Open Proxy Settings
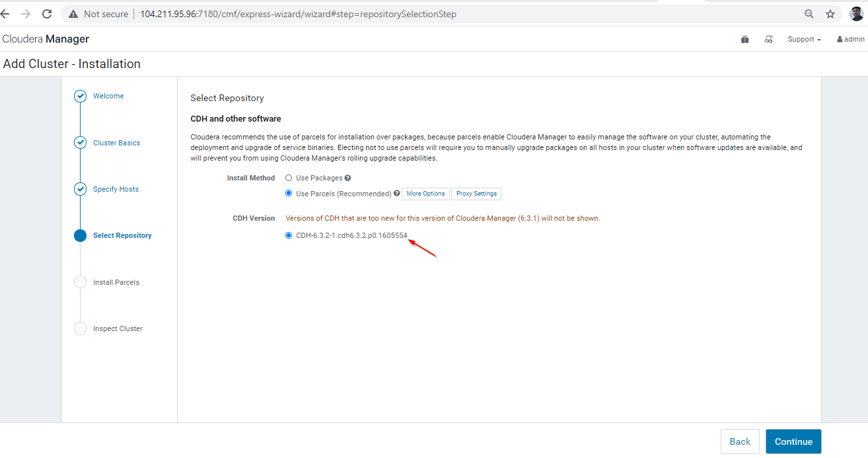 point(476,194)
